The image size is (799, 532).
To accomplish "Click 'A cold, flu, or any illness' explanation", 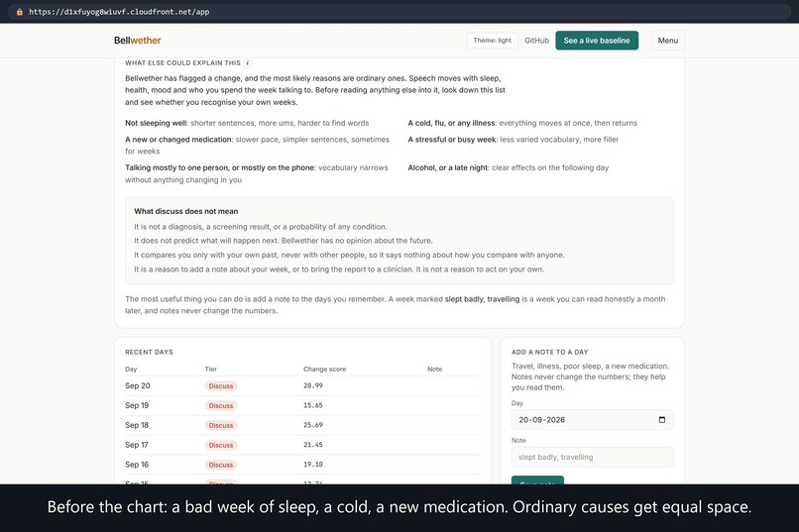I will (x=522, y=123).
